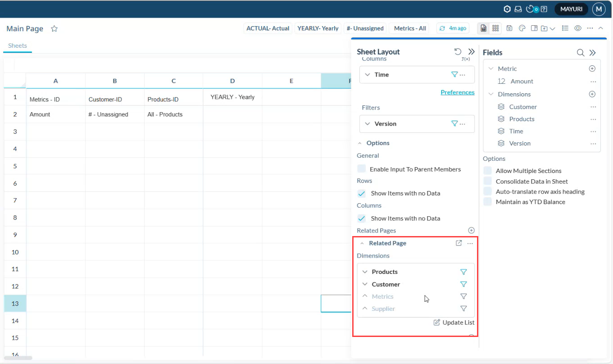Enable Input To Parent Members checkbox
613x364 pixels.
pyautogui.click(x=362, y=169)
